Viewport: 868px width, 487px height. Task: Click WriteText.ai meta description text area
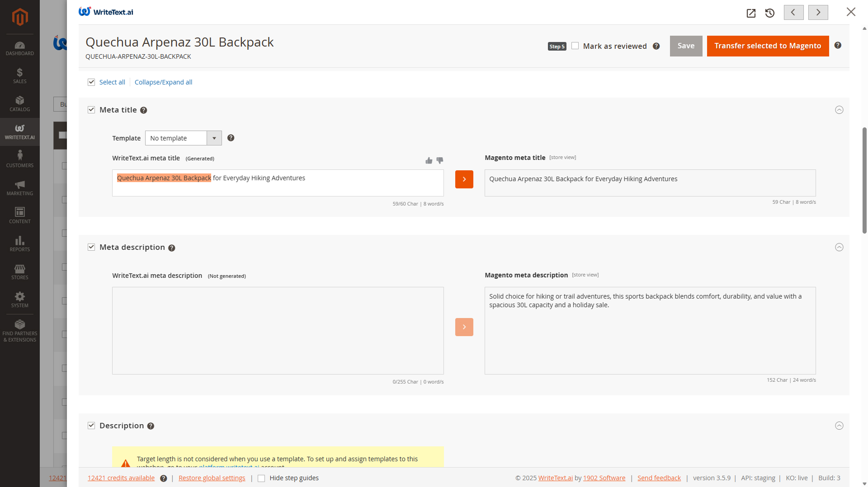[278, 330]
